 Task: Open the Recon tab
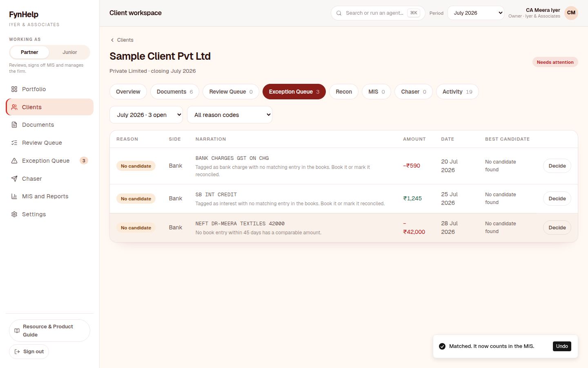(344, 92)
